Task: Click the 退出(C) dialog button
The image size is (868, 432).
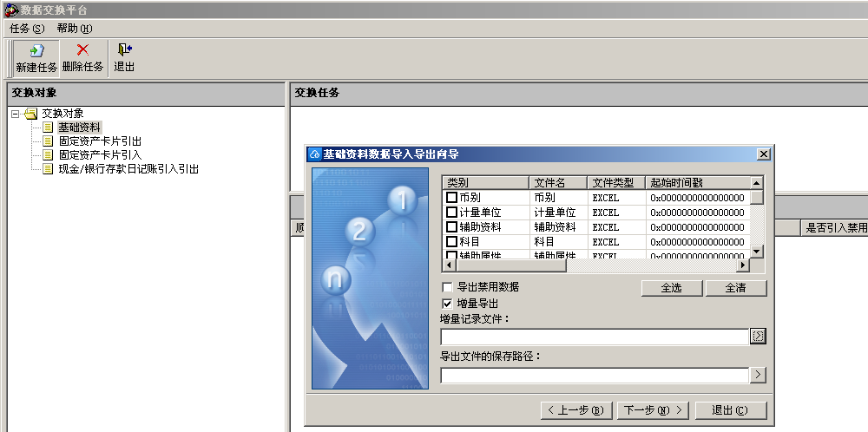Action: pyautogui.click(x=731, y=410)
